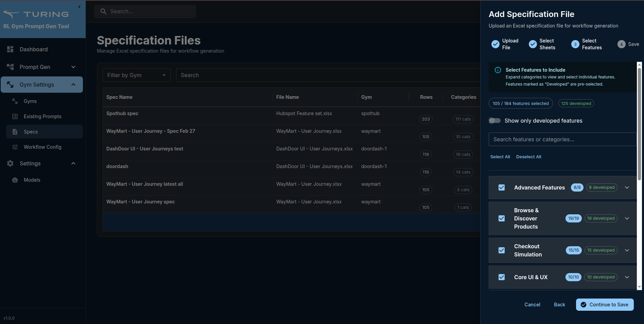The height and width of the screenshot is (324, 644).
Task: Open the Filter by Gym dropdown
Action: coord(136,75)
